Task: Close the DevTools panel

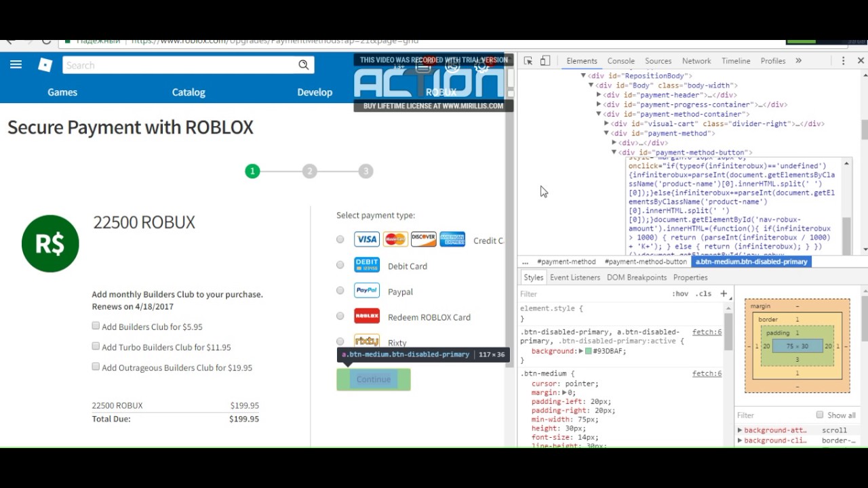Action: click(x=861, y=60)
